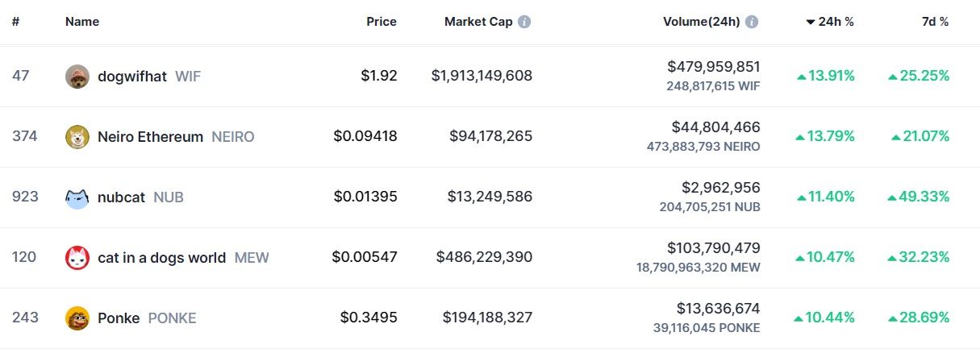Click the cat in a dogs world logo

(x=77, y=258)
